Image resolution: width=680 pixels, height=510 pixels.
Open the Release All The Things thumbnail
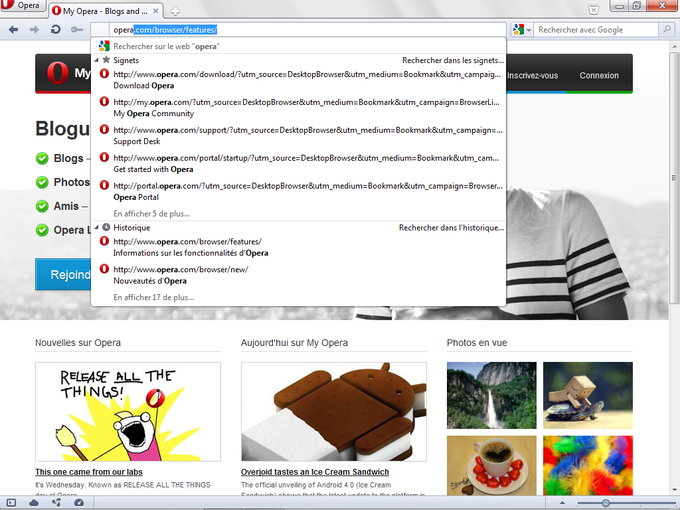(x=128, y=412)
